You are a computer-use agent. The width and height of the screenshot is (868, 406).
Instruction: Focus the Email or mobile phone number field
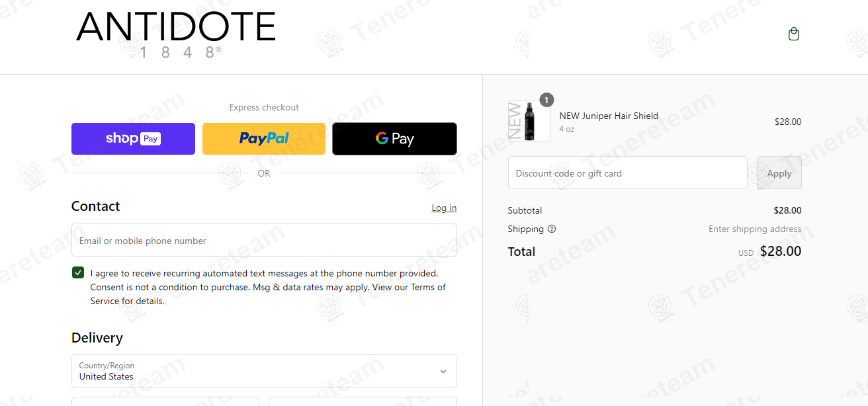tap(264, 241)
